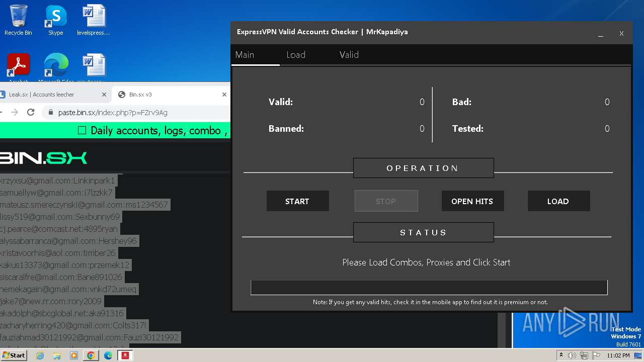Screen dimensions: 644x362
Task: Launch Windows Media Player from taskbar
Action: coord(74,355)
